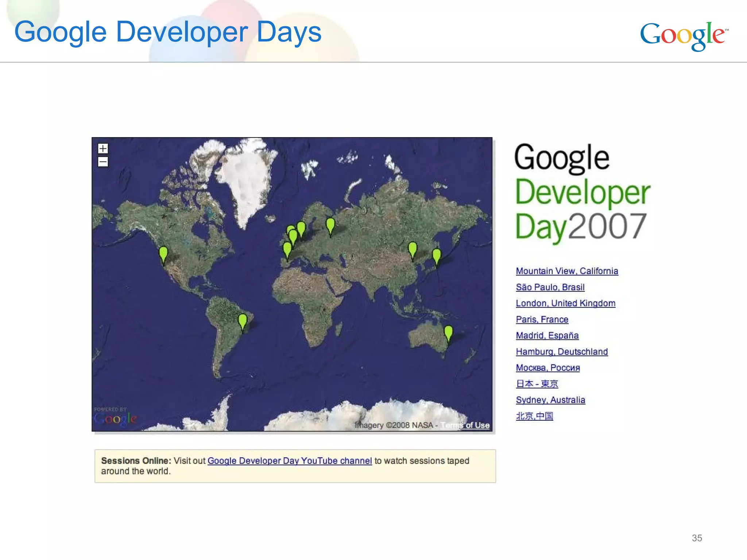Open the Sydney, Australia link
The width and height of the screenshot is (747, 560).
pos(550,400)
